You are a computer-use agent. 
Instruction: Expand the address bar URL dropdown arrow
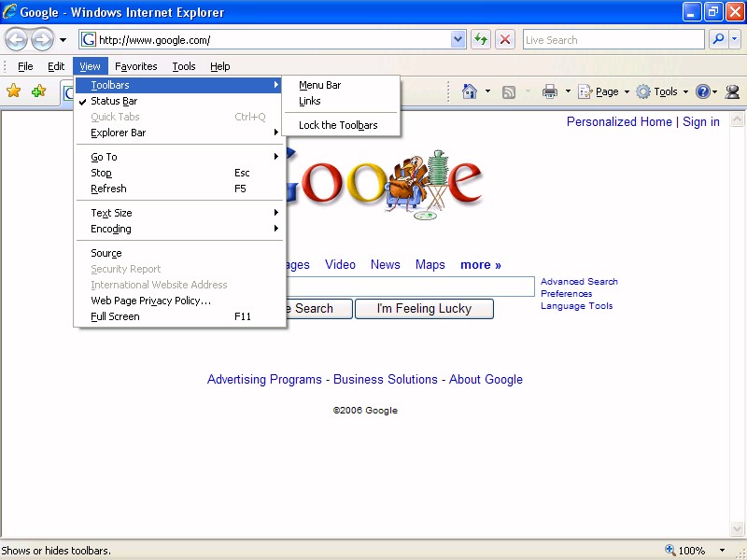(458, 39)
